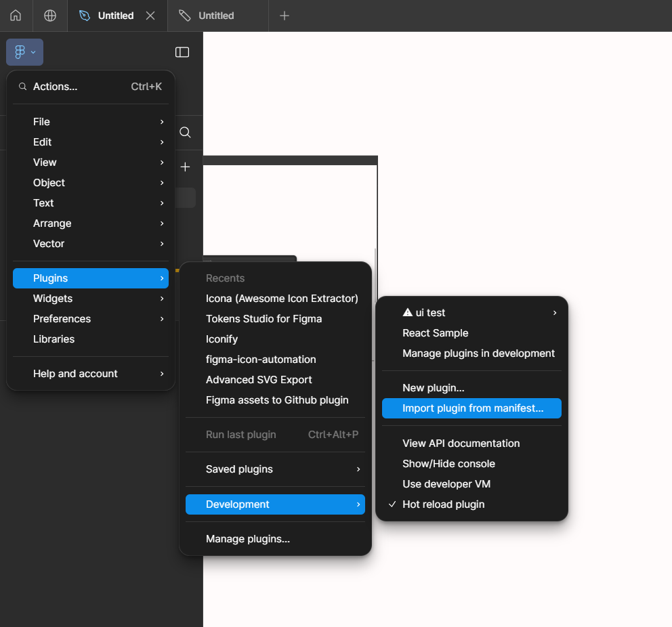Go to the Home tab icon

tap(16, 16)
